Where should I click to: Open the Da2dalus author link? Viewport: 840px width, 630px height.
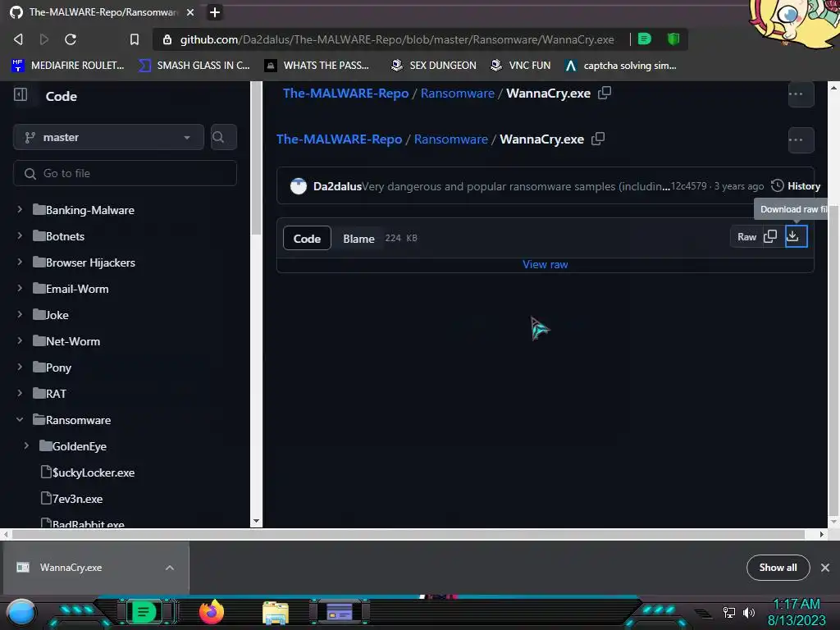337,186
